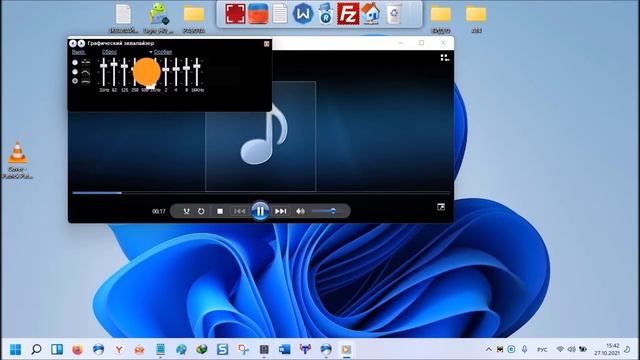The height and width of the screenshot is (360, 640).
Task: Click the elapsed time 00:17
Action: [x=159, y=211]
